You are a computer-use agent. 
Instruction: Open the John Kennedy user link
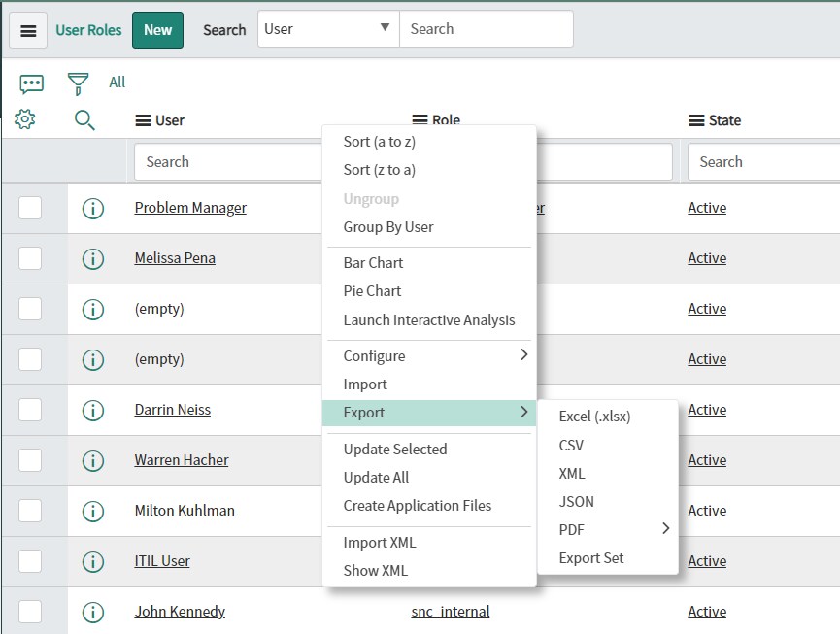pos(180,612)
